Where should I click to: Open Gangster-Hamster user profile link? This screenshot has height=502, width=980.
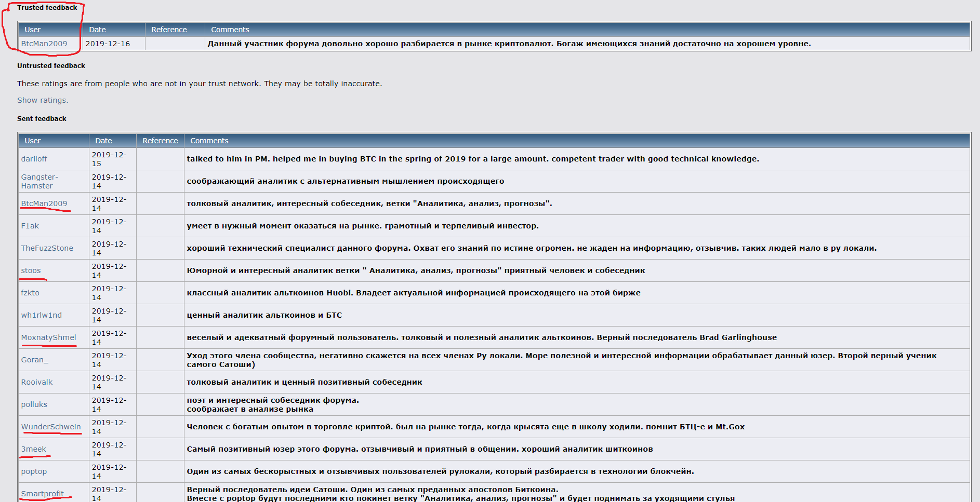[x=39, y=181]
